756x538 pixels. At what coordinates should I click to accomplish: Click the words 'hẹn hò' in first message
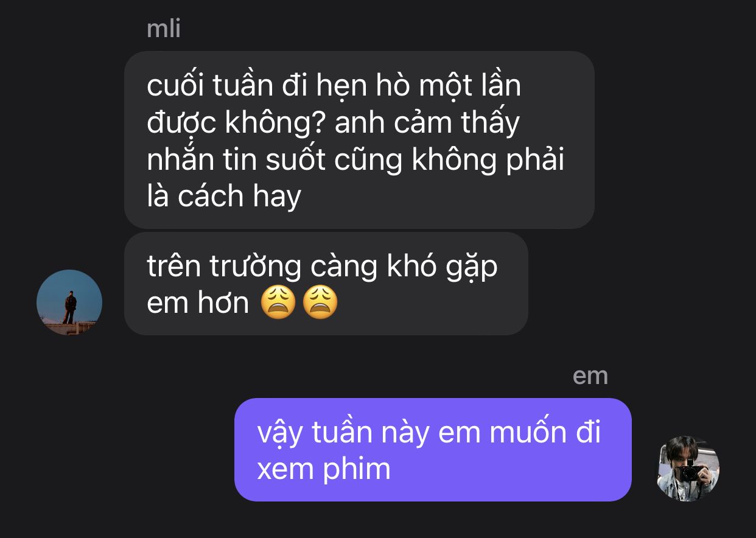pos(368,86)
